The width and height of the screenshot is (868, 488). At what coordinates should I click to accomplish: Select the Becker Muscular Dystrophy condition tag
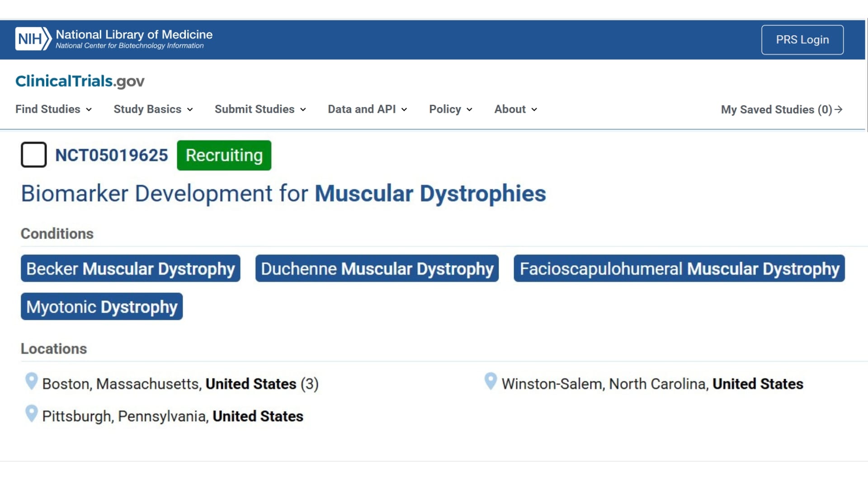tap(130, 269)
